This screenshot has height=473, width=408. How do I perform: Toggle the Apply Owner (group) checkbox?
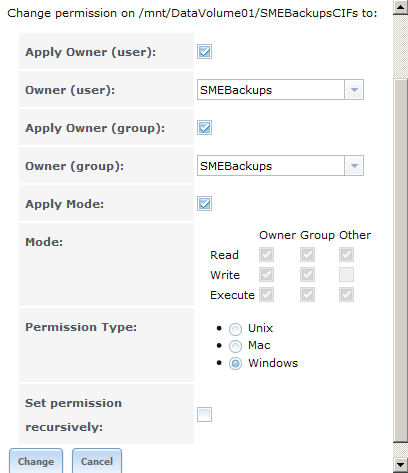(x=204, y=128)
